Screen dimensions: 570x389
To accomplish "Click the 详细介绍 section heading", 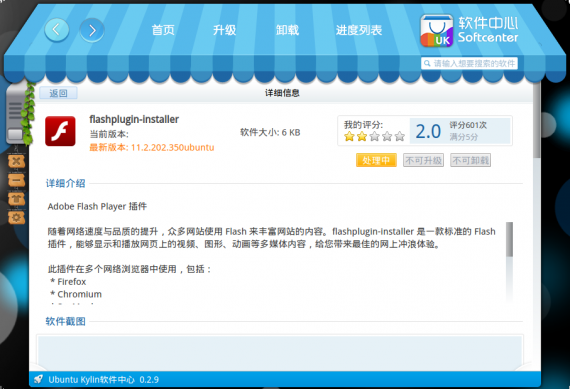I will (x=65, y=183).
